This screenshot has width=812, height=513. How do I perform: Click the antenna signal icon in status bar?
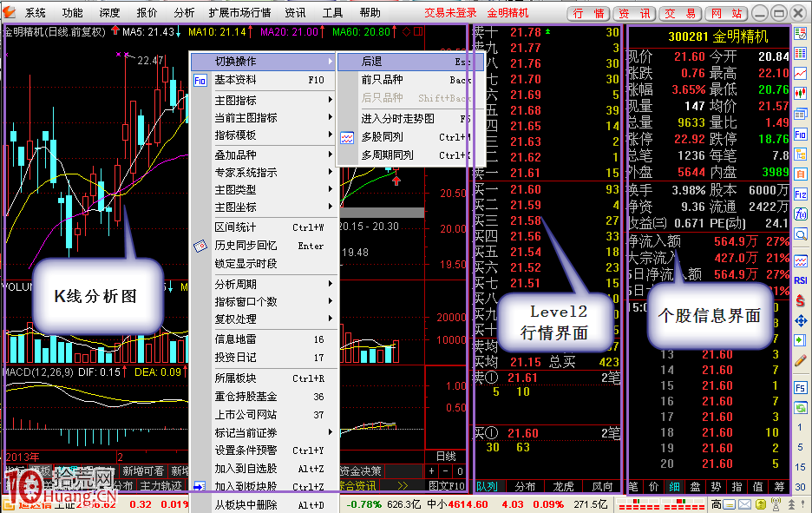coord(776,503)
